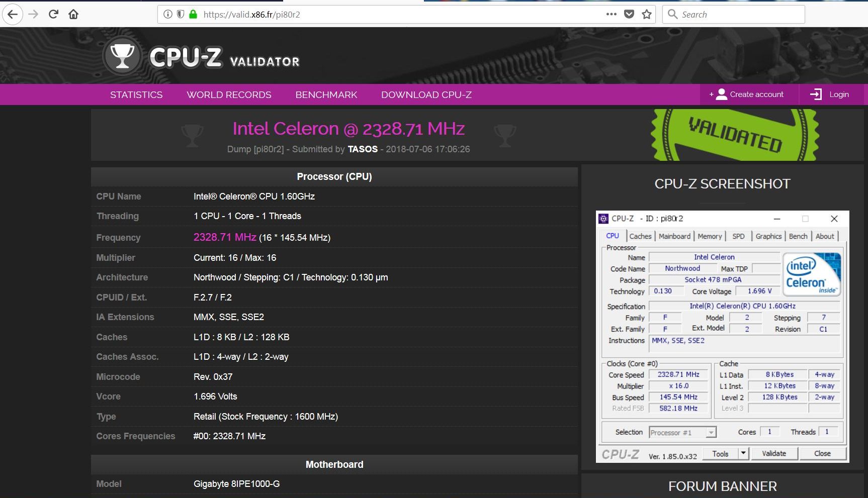The width and height of the screenshot is (868, 498).
Task: Click the 1.696 Volts Vcore value
Action: [215, 396]
